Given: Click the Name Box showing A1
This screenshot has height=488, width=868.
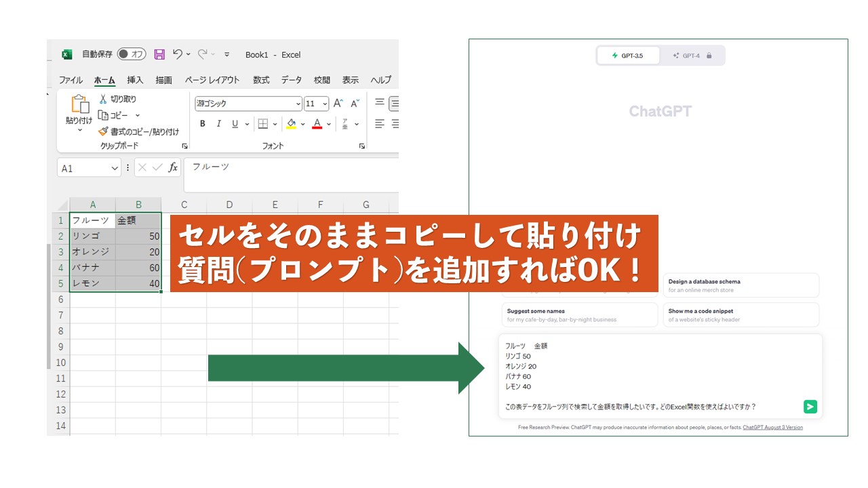Looking at the screenshot, I should point(90,168).
